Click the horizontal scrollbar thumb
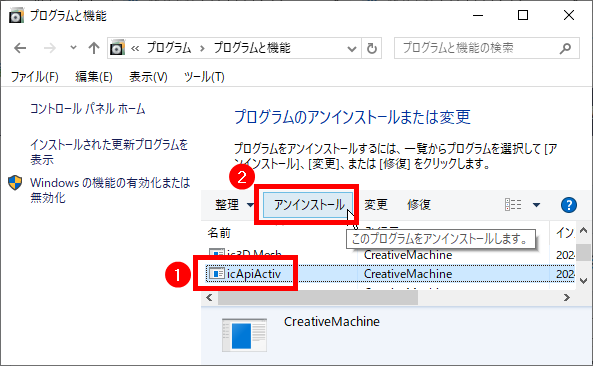This screenshot has height=366, width=593. (x=318, y=298)
